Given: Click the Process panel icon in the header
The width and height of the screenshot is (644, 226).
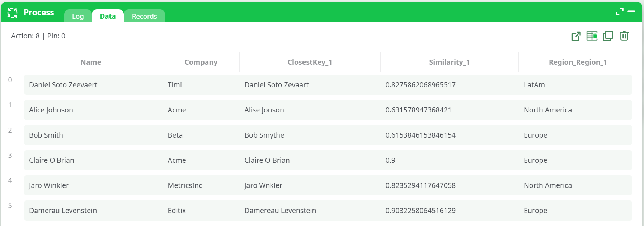Looking at the screenshot, I should [x=12, y=12].
